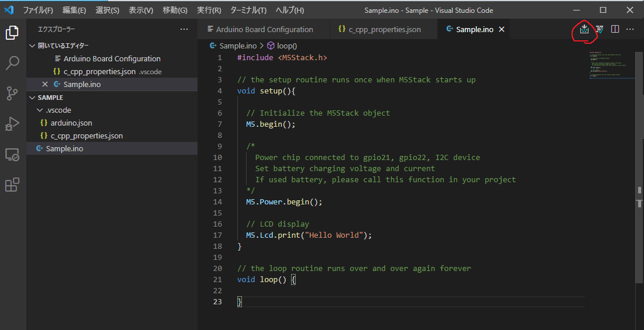Screen dimensions: 644x330
Task: Open c_cpp_properties.json under the .vscode folder
Action: (x=112, y=136)
